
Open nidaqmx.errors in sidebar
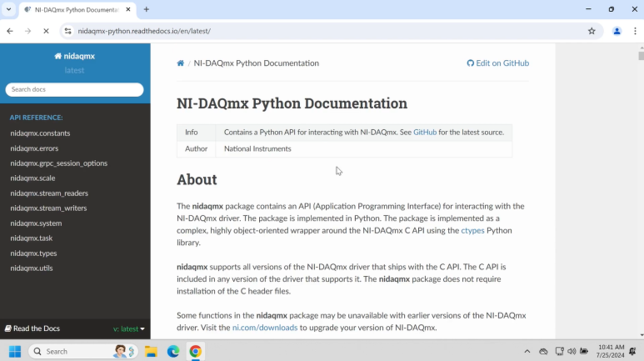[34, 148]
